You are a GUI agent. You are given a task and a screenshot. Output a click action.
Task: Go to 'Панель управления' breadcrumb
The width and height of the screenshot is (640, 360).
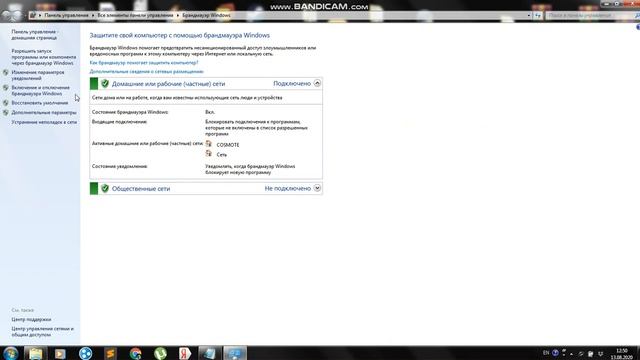[x=67, y=15]
